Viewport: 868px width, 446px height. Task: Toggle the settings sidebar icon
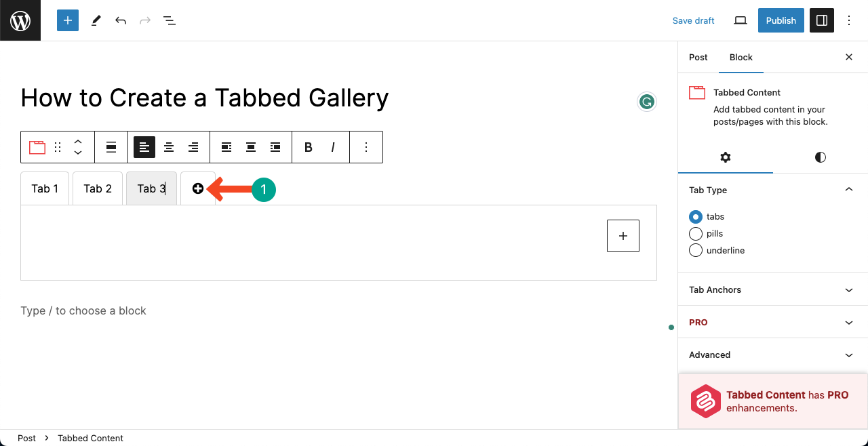822,20
